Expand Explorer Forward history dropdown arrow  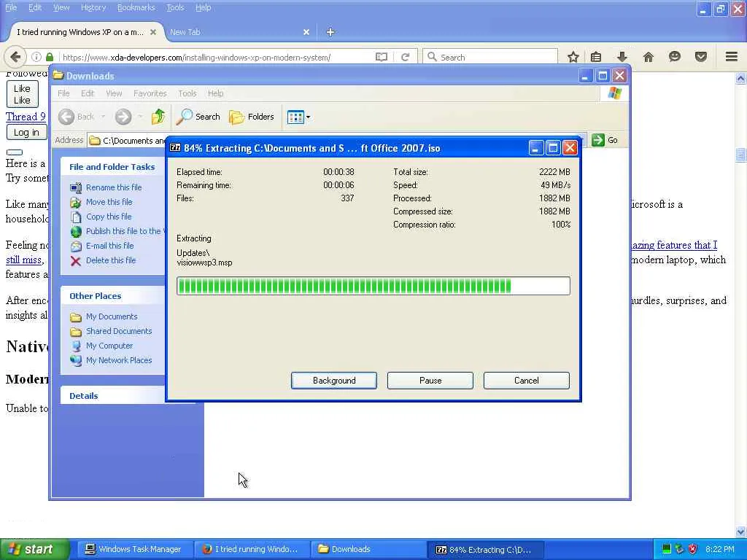coord(140,117)
